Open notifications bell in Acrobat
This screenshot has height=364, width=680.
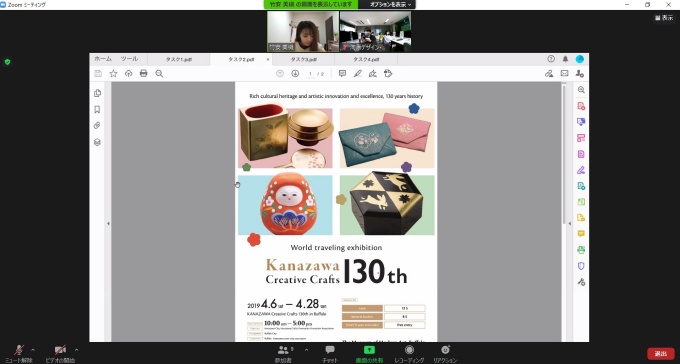coord(565,59)
